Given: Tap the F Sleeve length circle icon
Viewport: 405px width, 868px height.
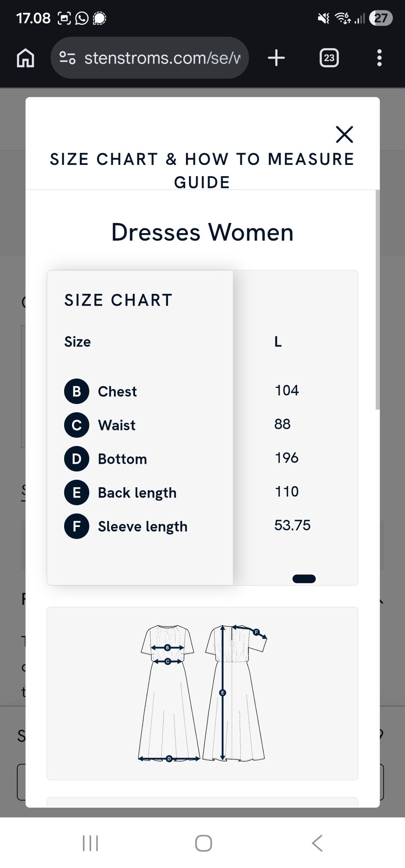Looking at the screenshot, I should tap(76, 526).
